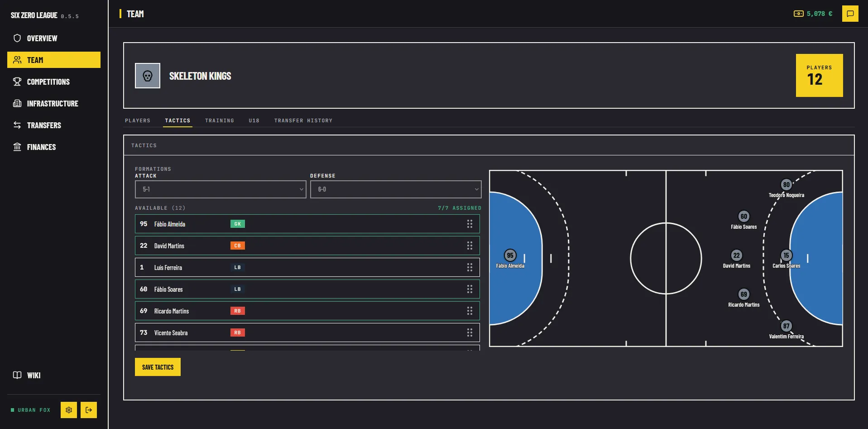
Task: Open the Defense formation dropdown
Action: 396,189
